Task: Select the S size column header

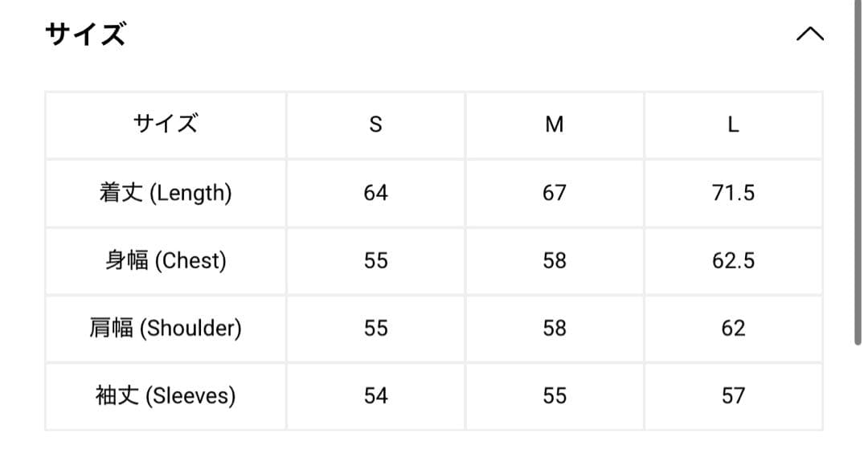Action: click(375, 125)
